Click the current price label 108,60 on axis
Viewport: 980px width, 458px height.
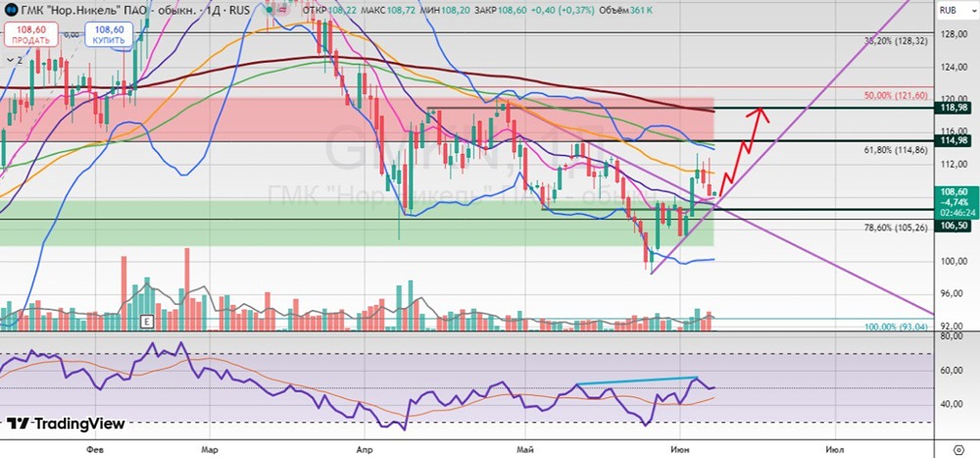954,192
